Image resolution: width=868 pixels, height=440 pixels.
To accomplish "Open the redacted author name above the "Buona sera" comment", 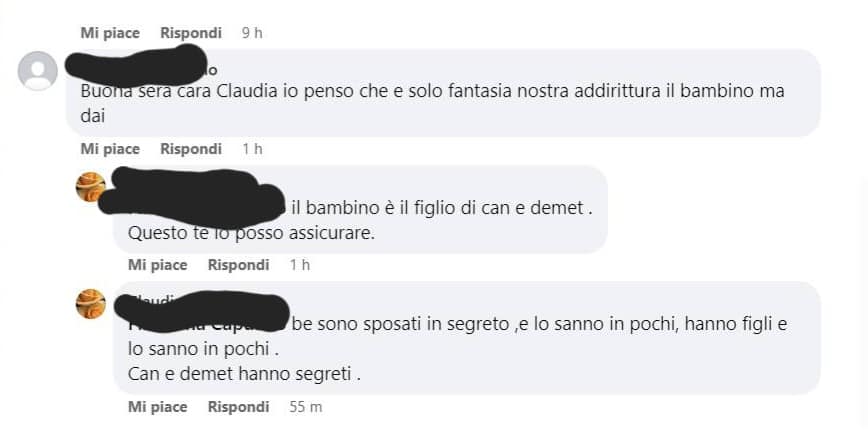I will 141,66.
